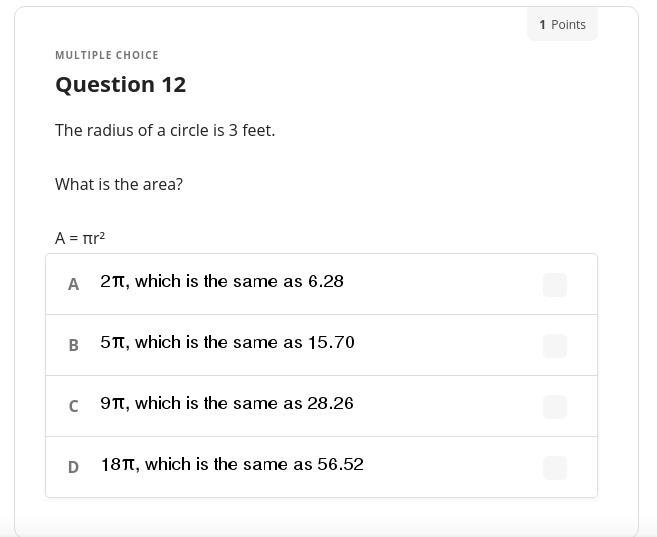Click the "1 Points" badge
The height and width of the screenshot is (537, 657).
562,24
